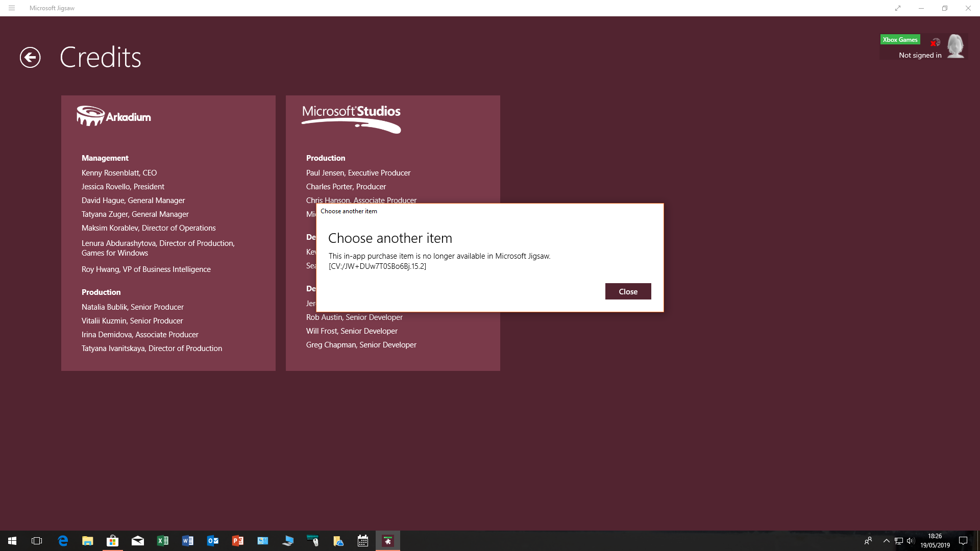
Task: Open the Control Panel taskbar icon
Action: click(x=263, y=541)
